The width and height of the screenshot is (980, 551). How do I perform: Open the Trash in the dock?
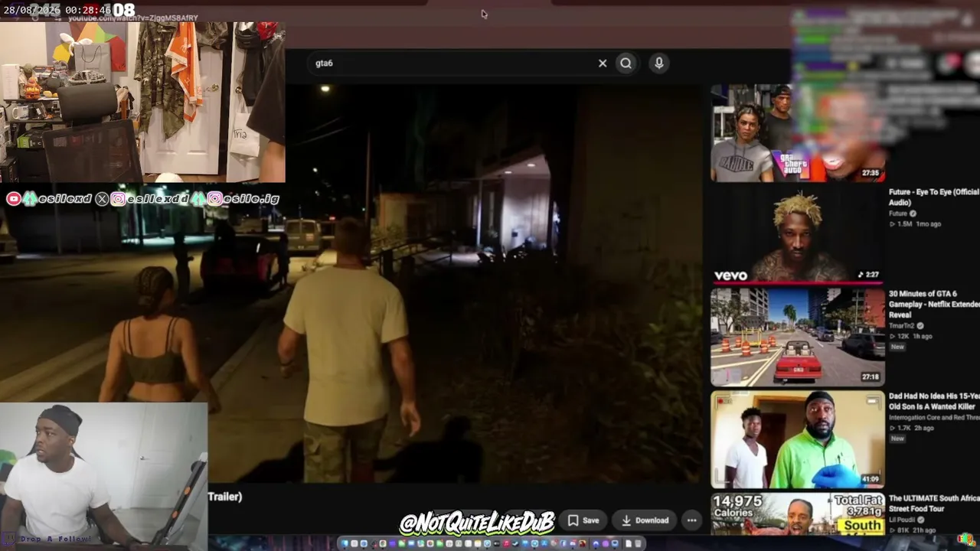pos(637,543)
